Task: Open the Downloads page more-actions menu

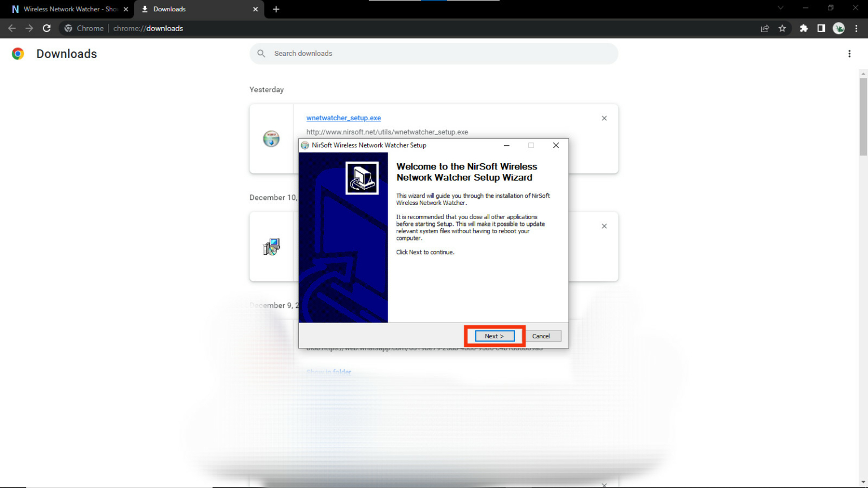Action: pos(849,54)
